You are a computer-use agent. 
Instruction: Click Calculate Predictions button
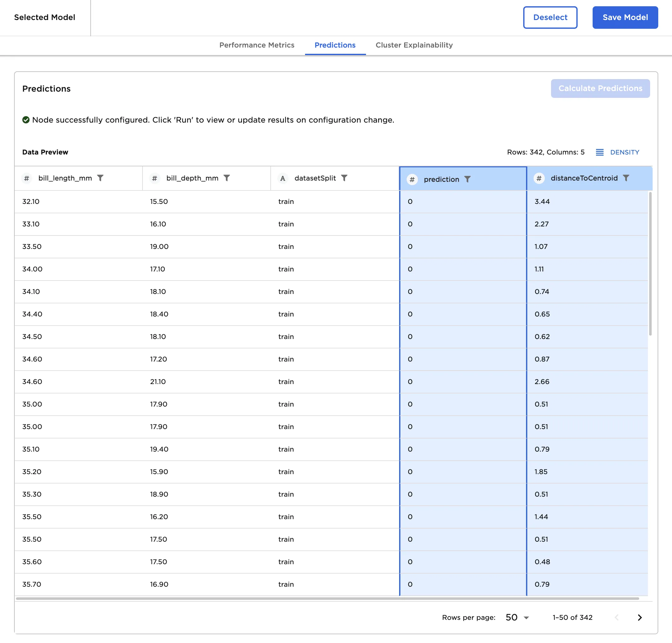[600, 89]
